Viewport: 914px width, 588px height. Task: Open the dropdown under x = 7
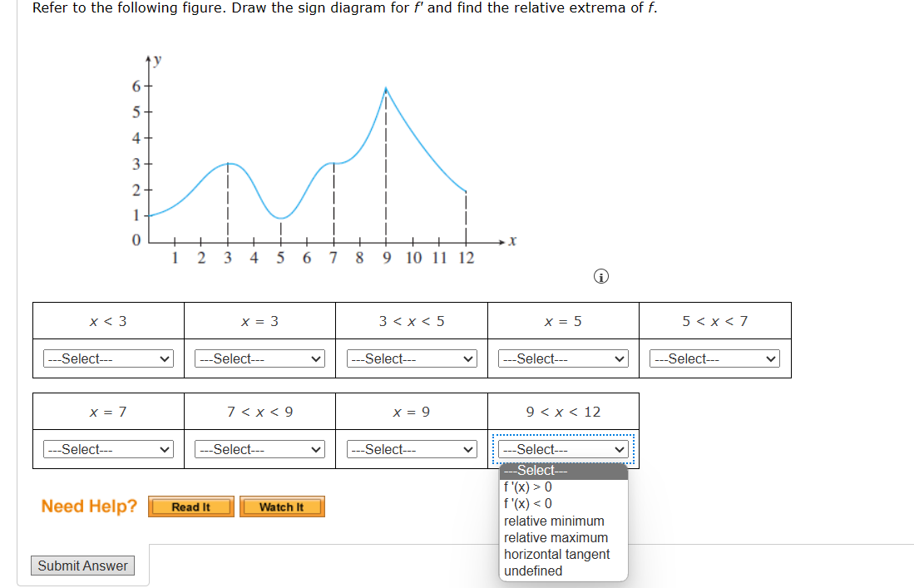pyautogui.click(x=106, y=448)
